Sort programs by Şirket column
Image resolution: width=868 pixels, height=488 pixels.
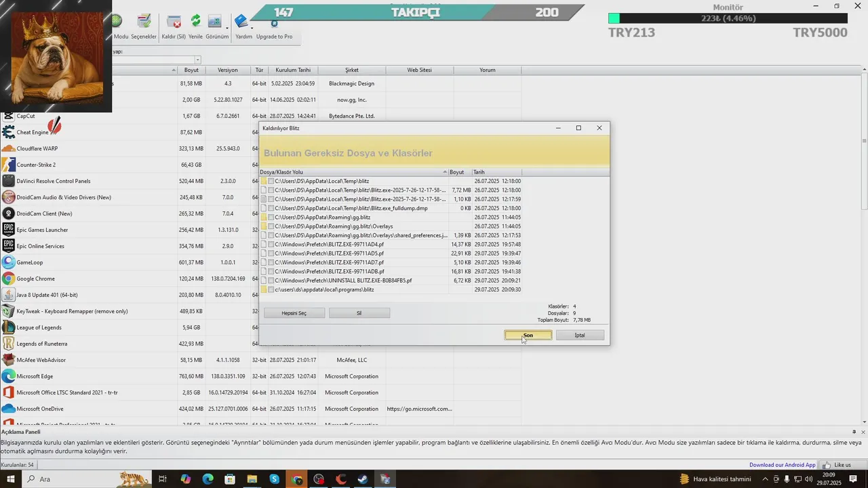(351, 70)
